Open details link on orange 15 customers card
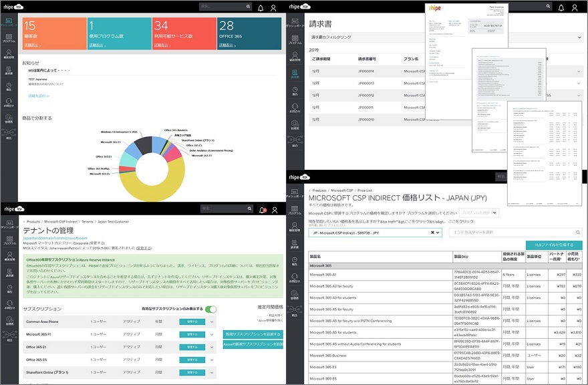Image resolution: width=588 pixels, height=385 pixels. point(32,45)
